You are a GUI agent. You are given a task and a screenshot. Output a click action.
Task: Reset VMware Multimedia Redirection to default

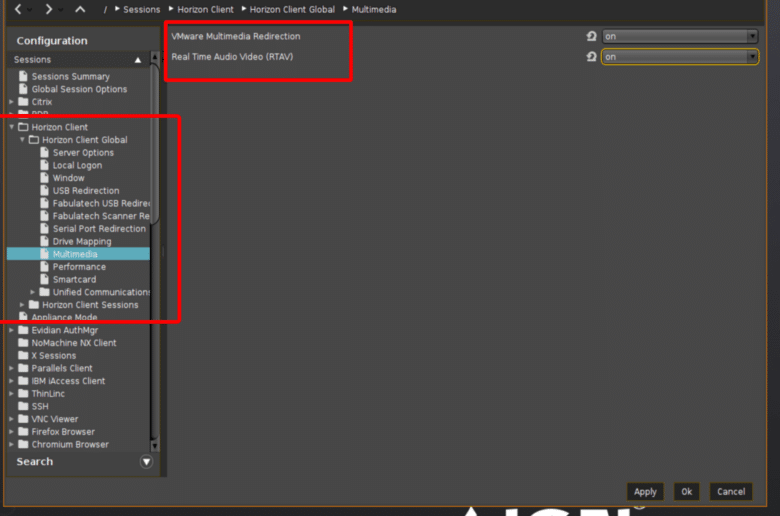[x=591, y=36]
